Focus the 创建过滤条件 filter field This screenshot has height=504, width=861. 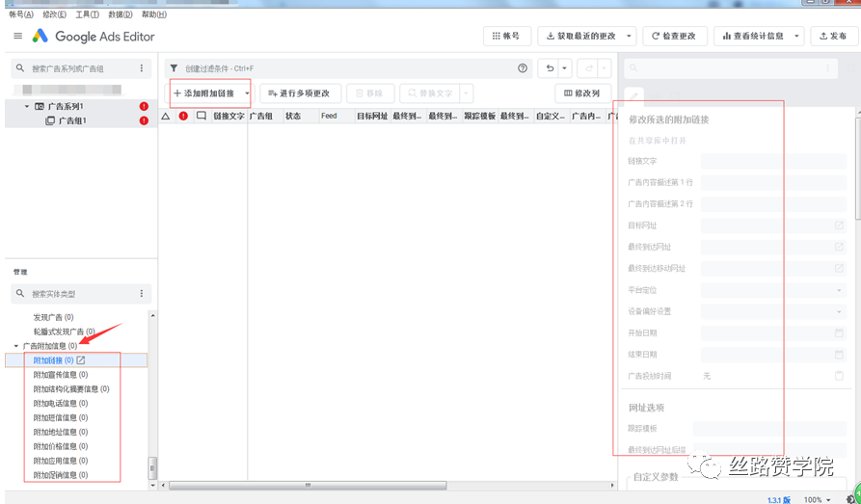click(x=349, y=68)
